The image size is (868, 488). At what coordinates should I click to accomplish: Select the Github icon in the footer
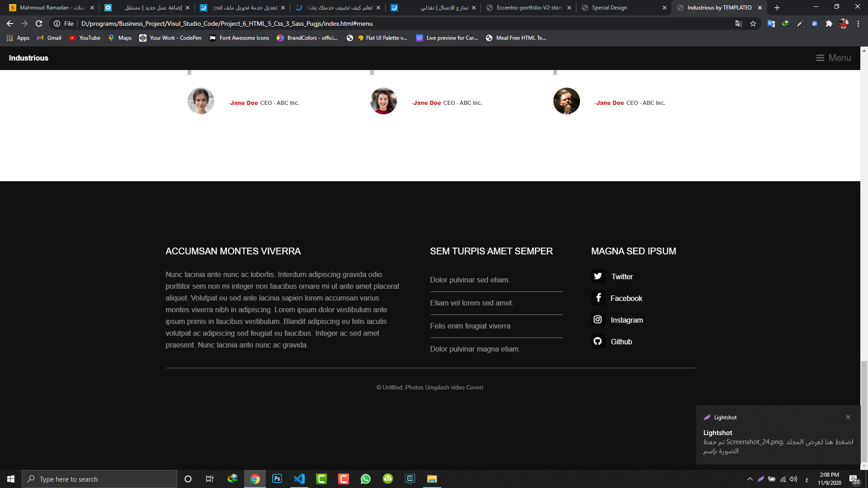click(x=598, y=341)
